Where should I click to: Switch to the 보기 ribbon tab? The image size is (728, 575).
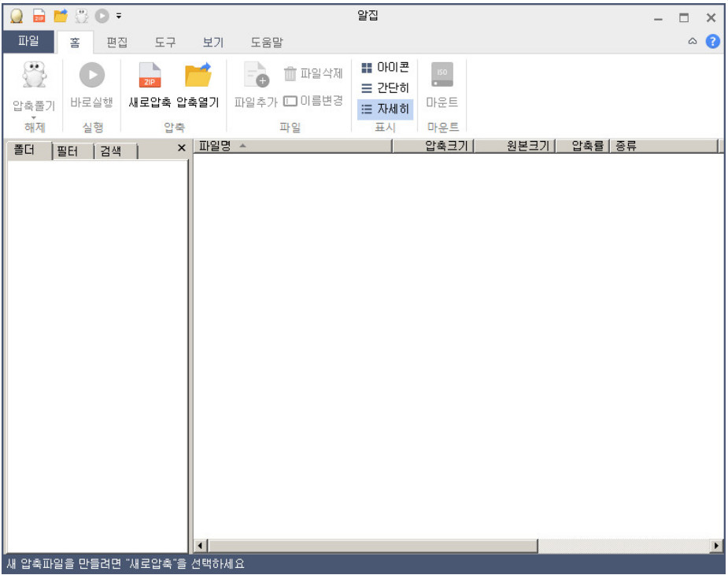click(x=213, y=43)
